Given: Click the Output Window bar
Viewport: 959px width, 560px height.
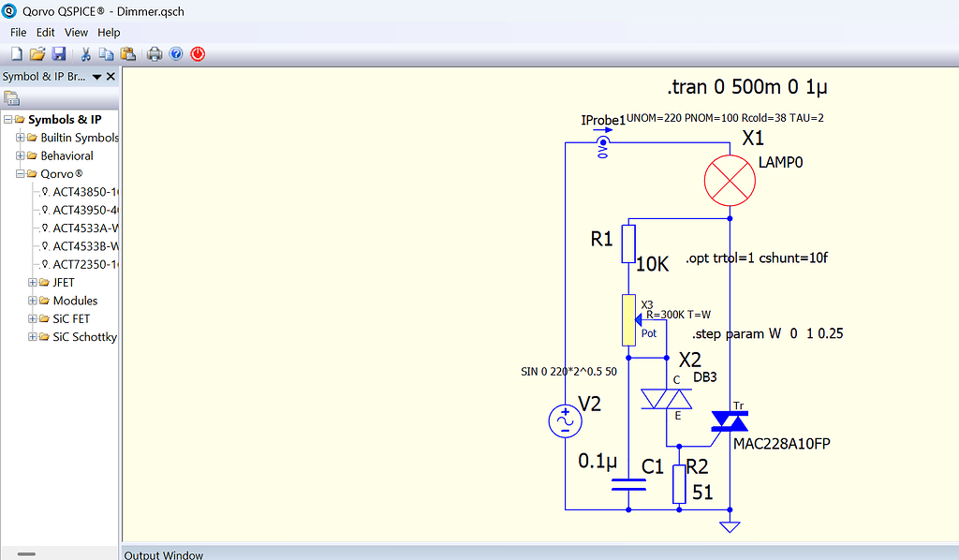Looking at the screenshot, I should tap(163, 554).
